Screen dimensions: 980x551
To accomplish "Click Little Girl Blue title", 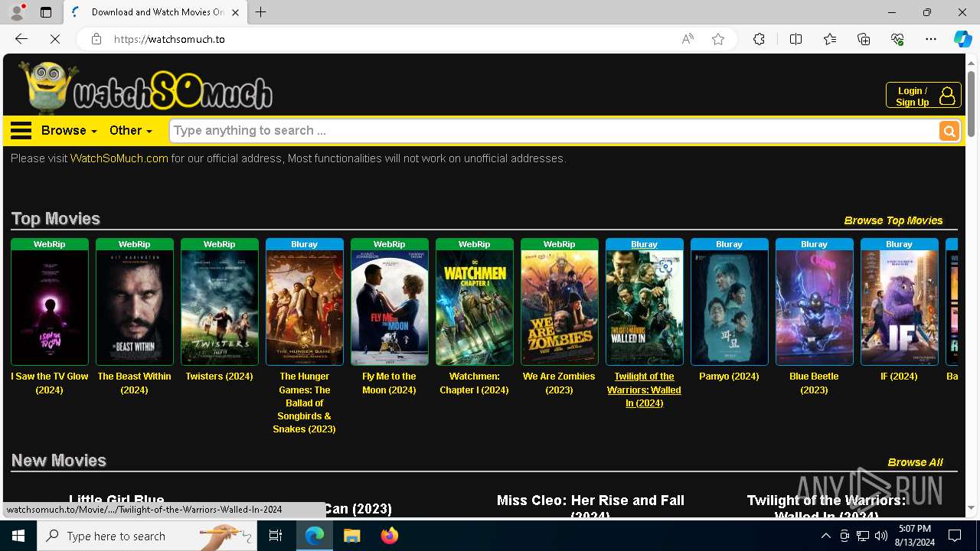I will tap(116, 500).
